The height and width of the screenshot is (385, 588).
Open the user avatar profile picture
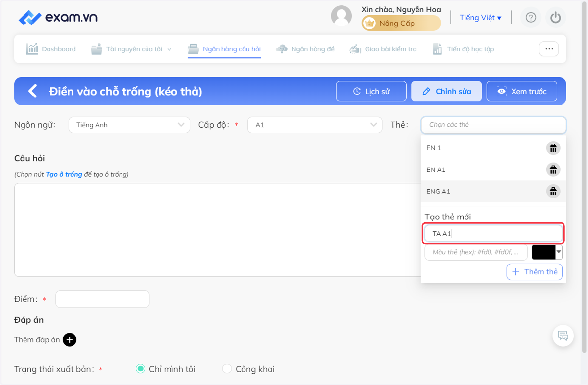(342, 16)
